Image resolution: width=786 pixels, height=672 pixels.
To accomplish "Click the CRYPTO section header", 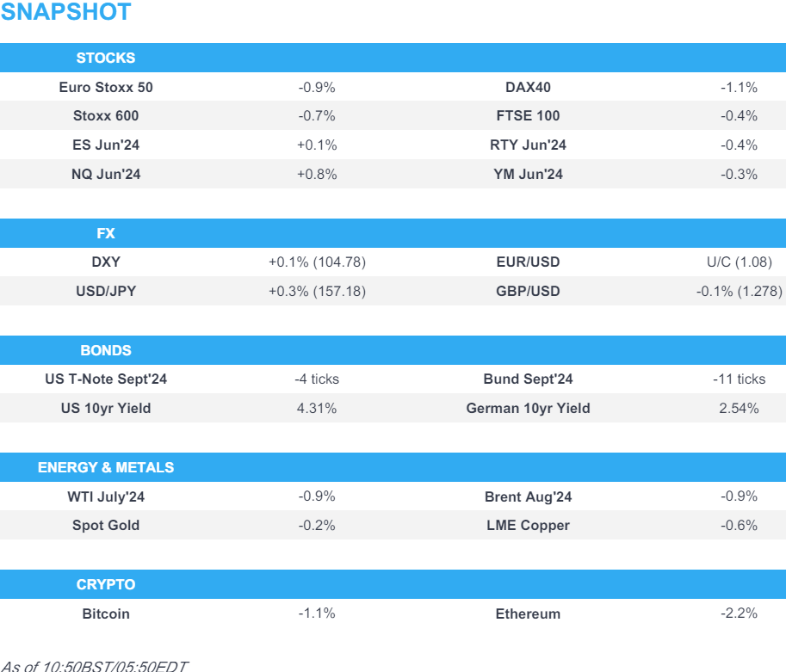I will click(x=106, y=584).
